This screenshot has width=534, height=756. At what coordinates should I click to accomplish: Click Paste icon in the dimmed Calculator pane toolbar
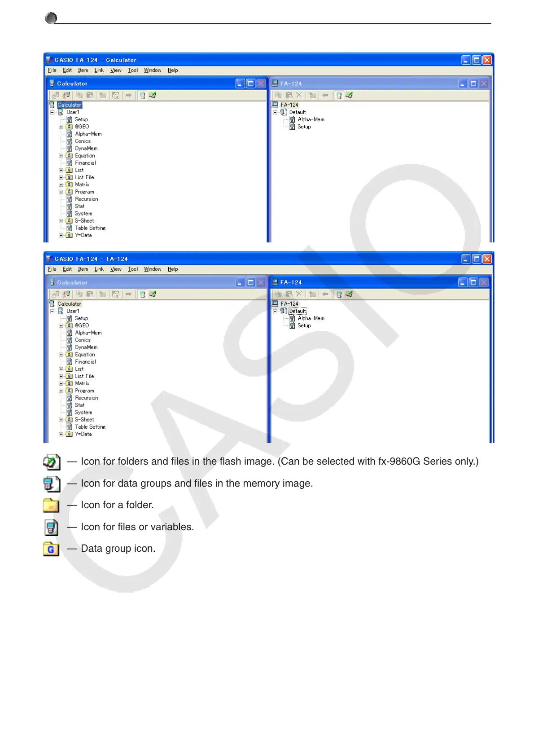coord(90,294)
